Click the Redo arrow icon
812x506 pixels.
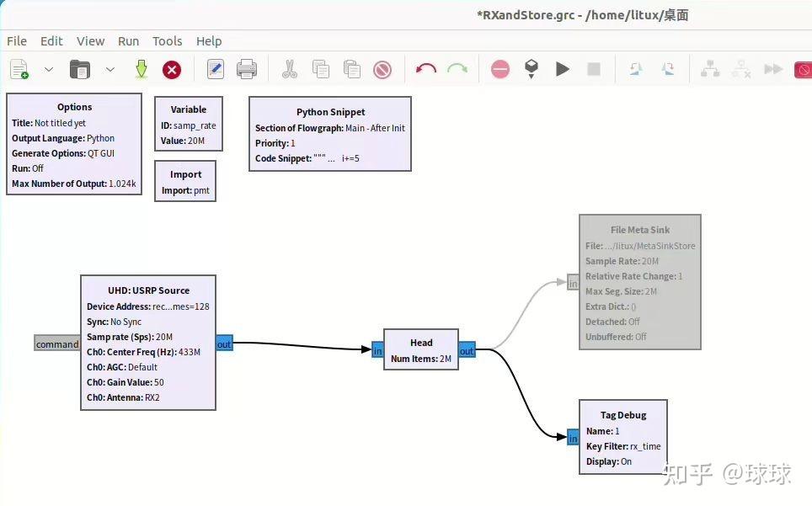coord(456,69)
